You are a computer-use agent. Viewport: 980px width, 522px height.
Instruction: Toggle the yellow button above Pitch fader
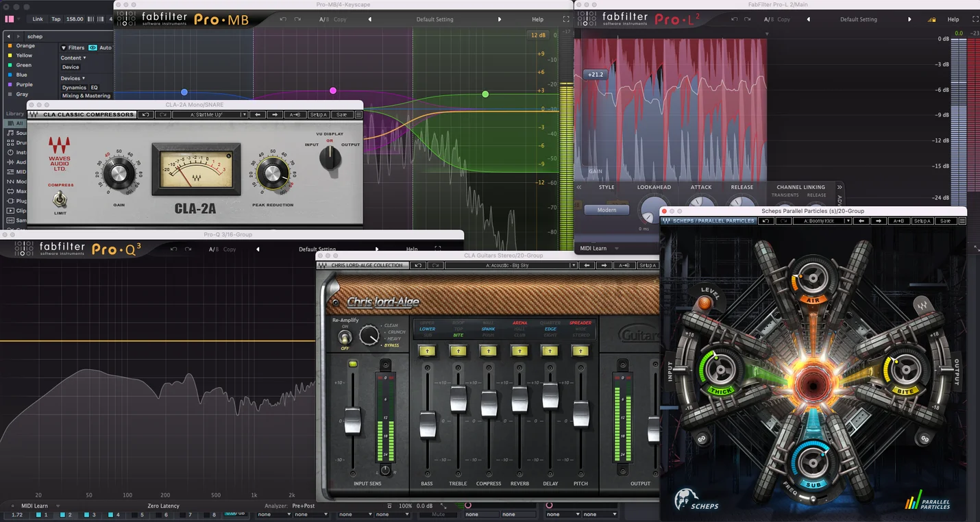(580, 351)
